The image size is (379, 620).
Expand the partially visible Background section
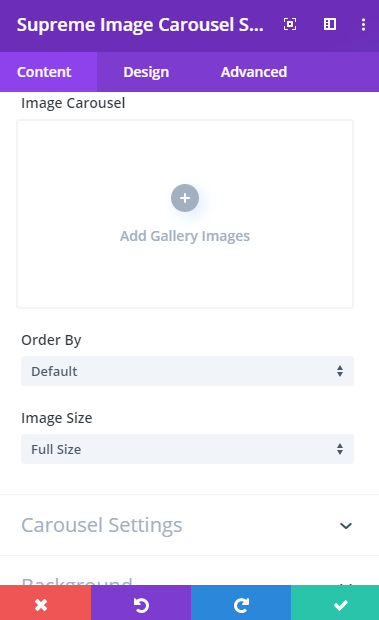tap(189, 580)
